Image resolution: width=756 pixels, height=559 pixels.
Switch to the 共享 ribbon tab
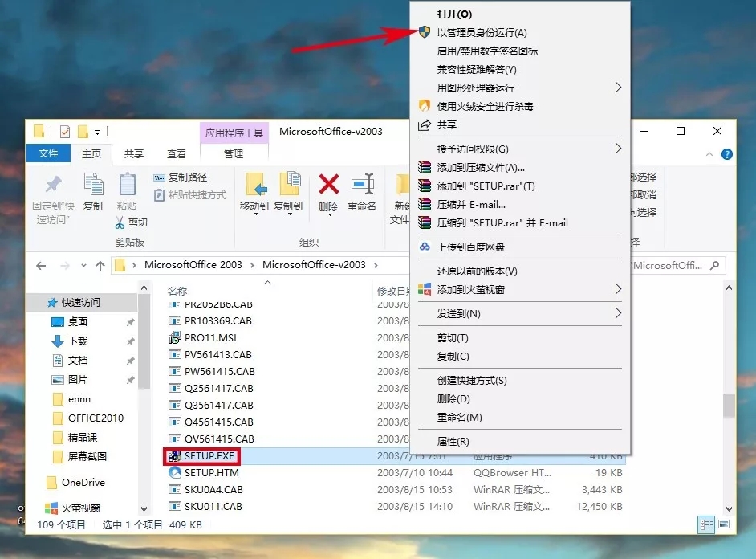[x=133, y=153]
